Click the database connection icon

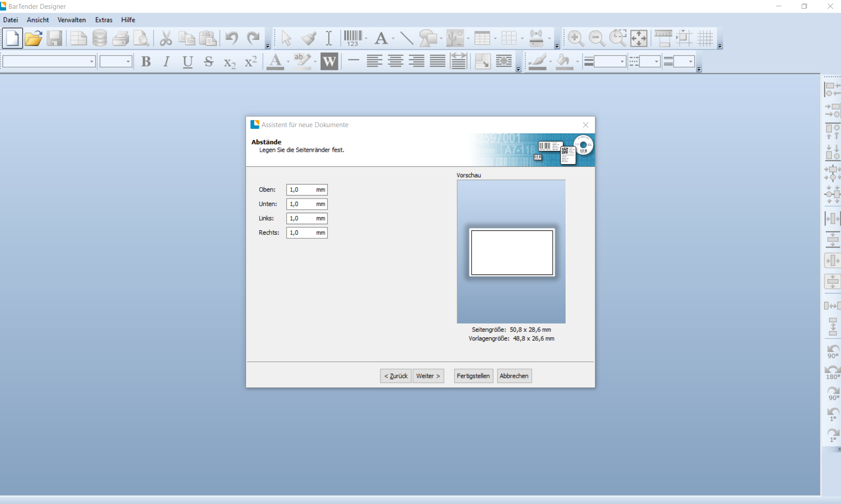pos(100,38)
